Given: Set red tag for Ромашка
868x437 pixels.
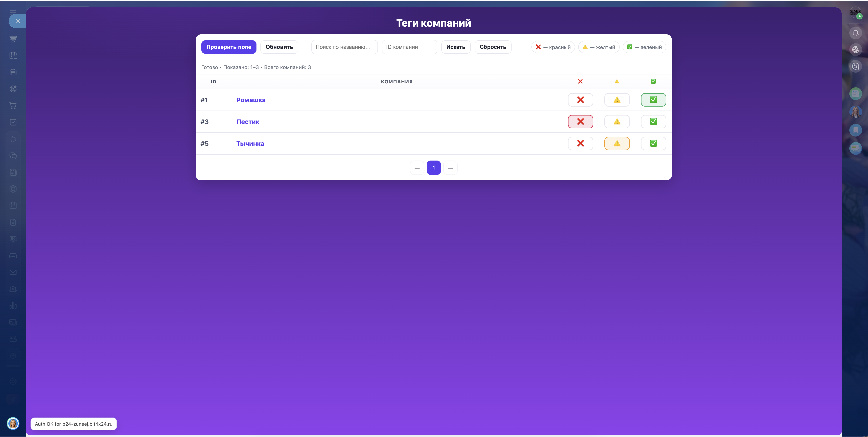Looking at the screenshot, I should tap(580, 100).
